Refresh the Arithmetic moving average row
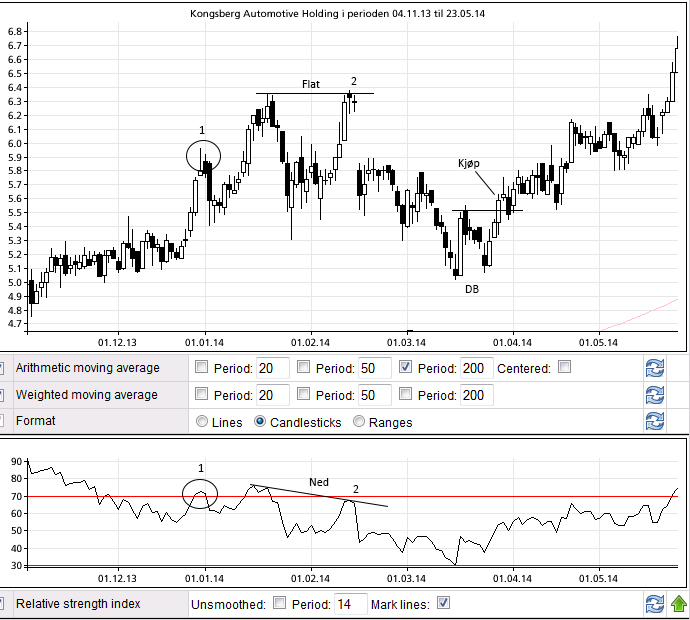The image size is (690, 620). click(x=655, y=368)
